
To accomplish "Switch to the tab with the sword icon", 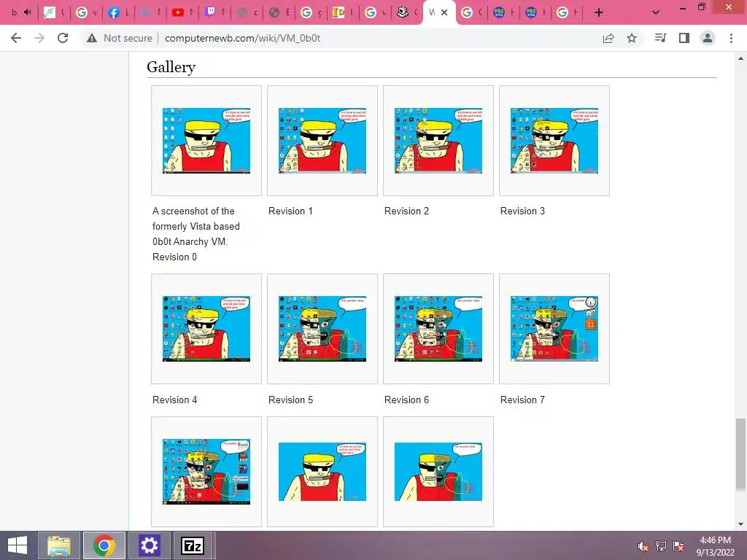I will [x=50, y=12].
